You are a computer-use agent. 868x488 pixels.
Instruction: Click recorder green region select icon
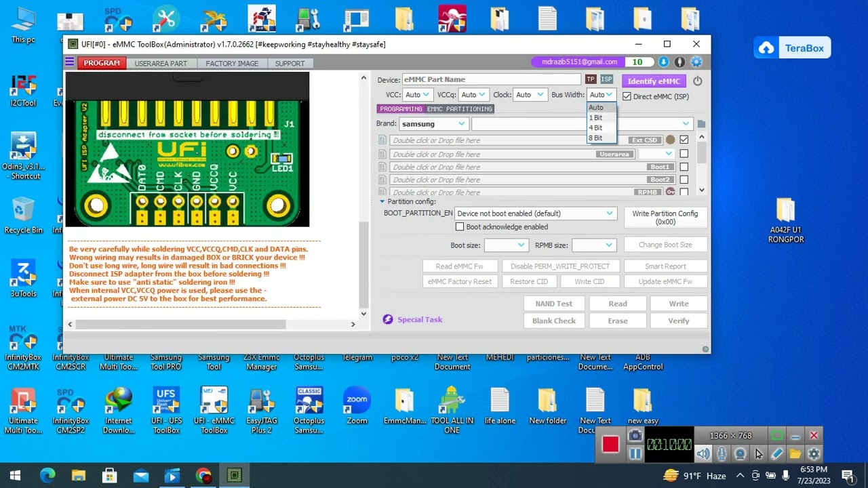click(x=776, y=436)
